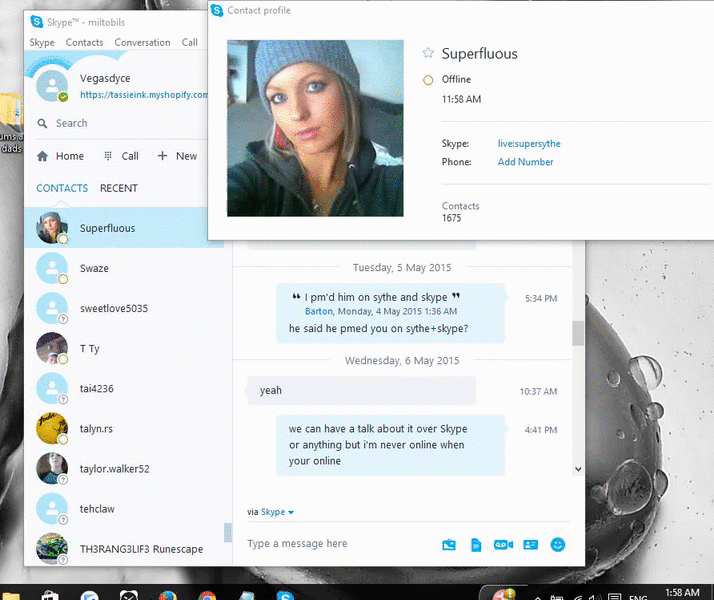The width and height of the screenshot is (714, 600).
Task: Click the send photo icon
Action: click(449, 544)
